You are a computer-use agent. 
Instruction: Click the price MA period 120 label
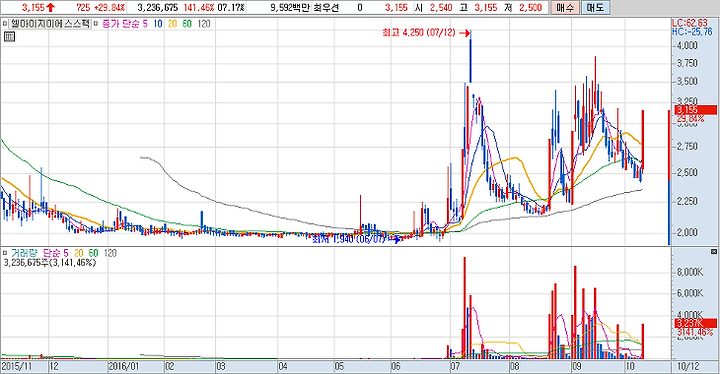coord(204,24)
